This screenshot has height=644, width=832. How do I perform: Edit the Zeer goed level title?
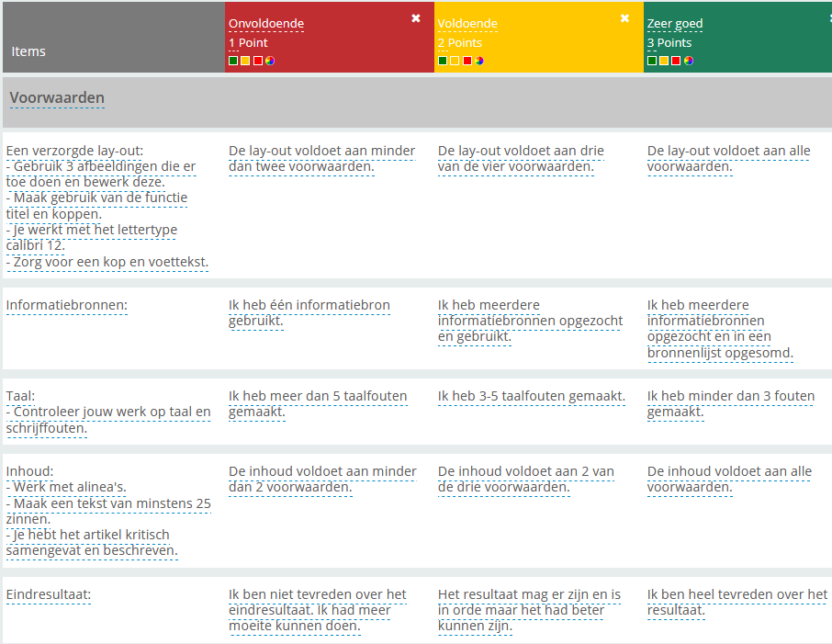coord(675,24)
